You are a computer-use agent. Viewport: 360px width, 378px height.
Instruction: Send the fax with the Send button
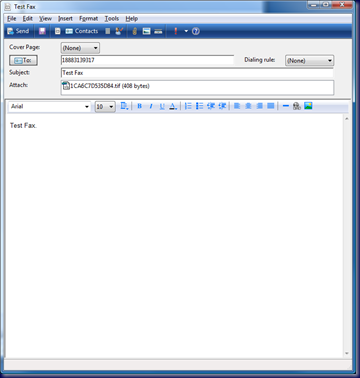click(x=18, y=31)
